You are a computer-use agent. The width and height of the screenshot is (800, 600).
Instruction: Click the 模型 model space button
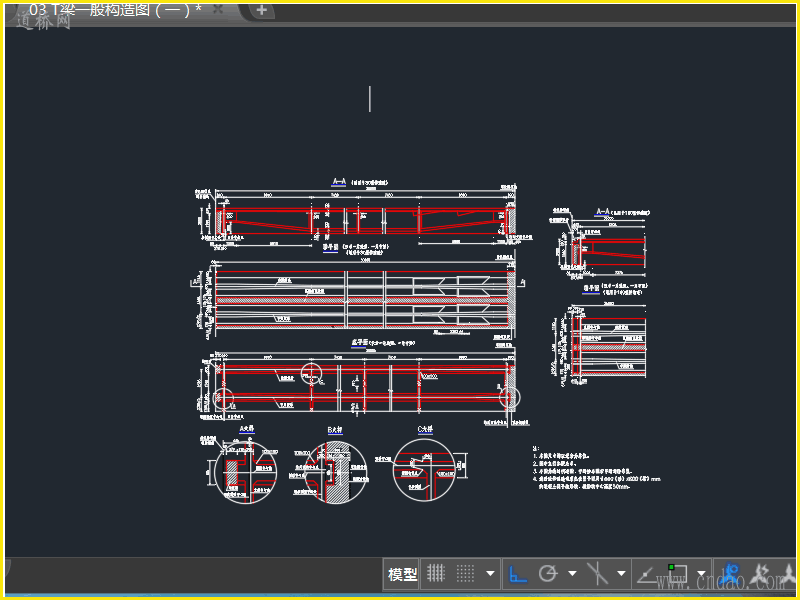[x=403, y=574]
